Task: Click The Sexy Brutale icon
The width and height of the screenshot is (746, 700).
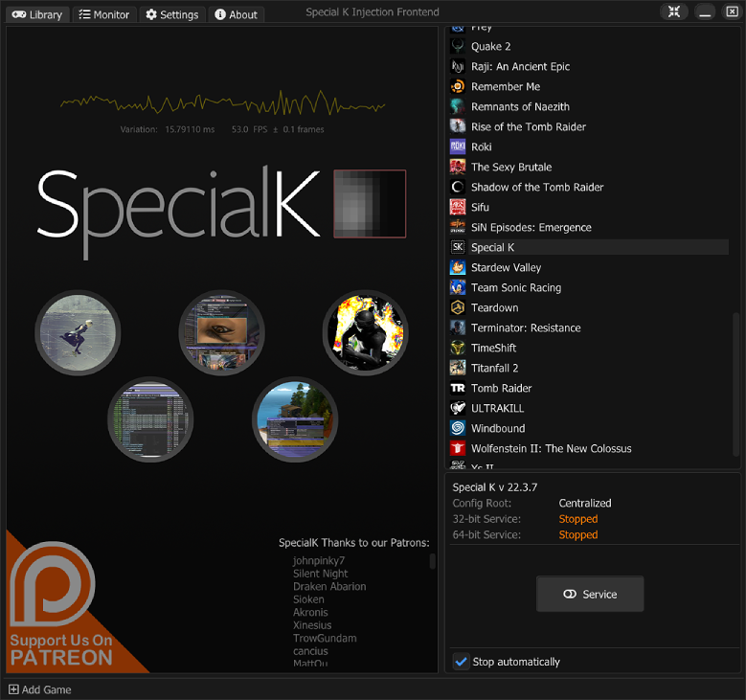Action: pos(458,167)
